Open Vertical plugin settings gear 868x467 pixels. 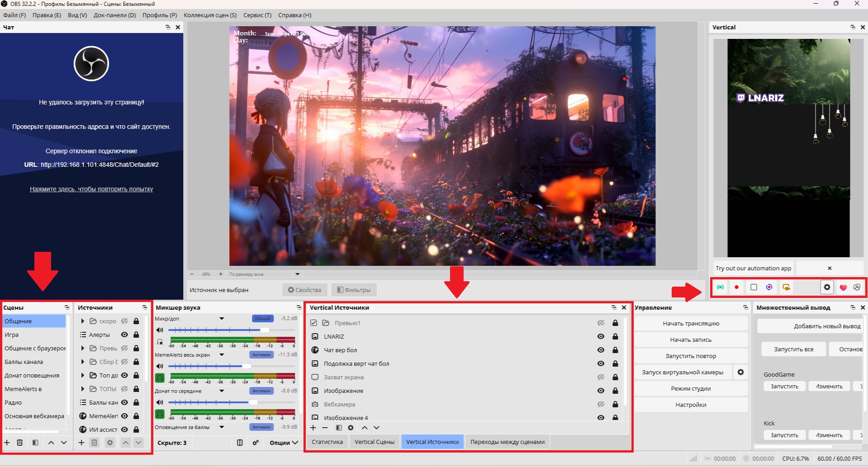[x=827, y=287]
